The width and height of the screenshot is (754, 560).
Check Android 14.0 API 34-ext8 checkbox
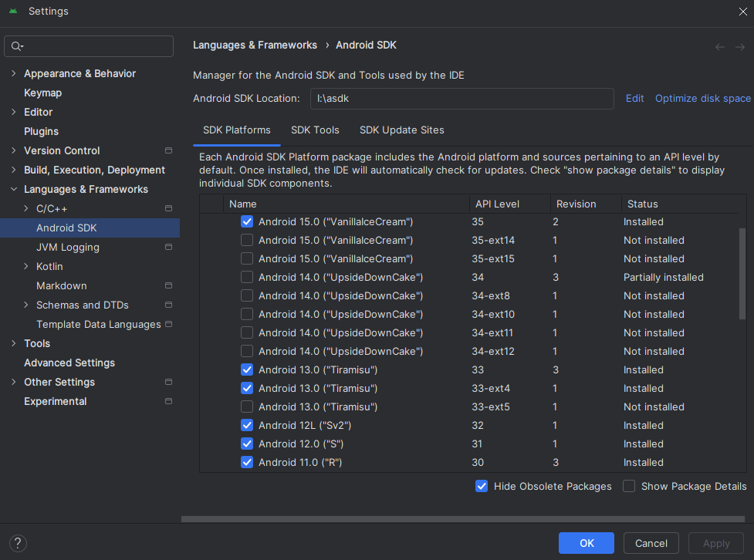click(247, 295)
